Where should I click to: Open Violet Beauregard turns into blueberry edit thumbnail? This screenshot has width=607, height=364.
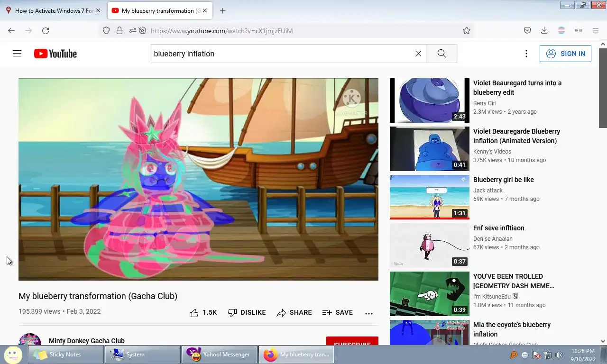[430, 100]
